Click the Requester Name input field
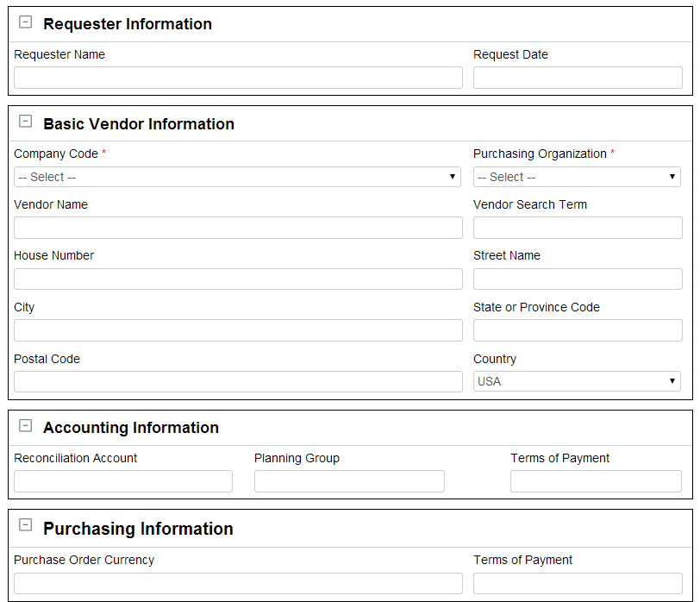The image size is (700, 602). 238,78
